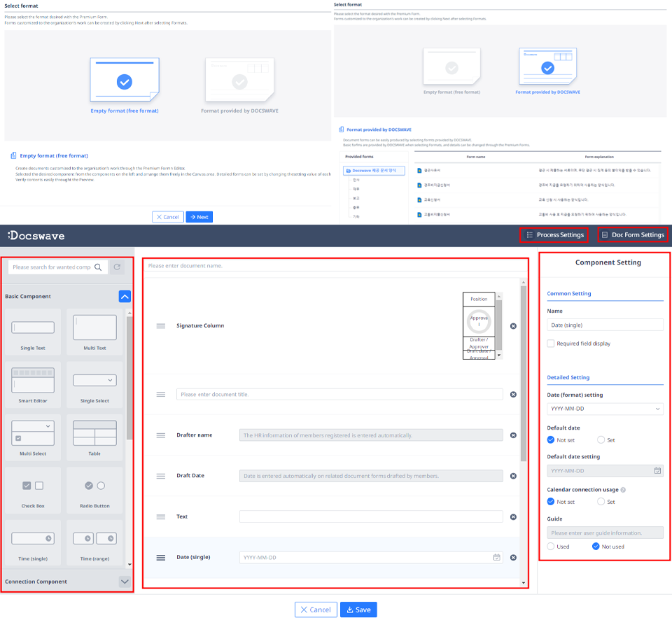The height and width of the screenshot is (620, 672).
Task: Choose the Multi Select component
Action: (x=33, y=437)
